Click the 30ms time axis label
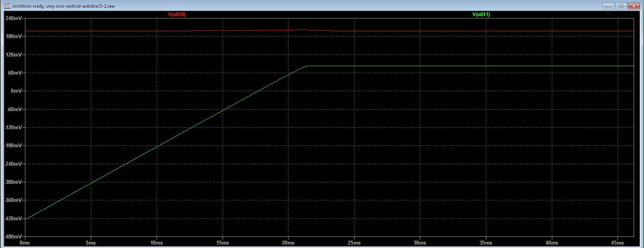 tap(420, 243)
